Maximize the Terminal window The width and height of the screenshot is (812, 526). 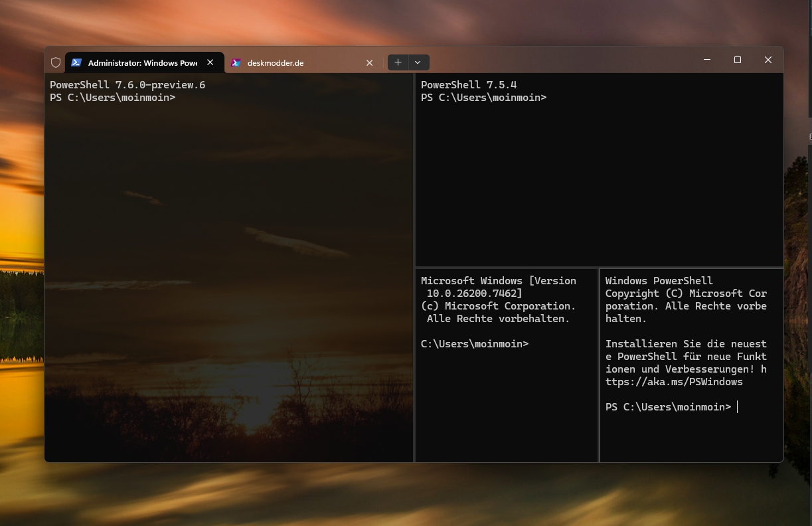pyautogui.click(x=737, y=60)
